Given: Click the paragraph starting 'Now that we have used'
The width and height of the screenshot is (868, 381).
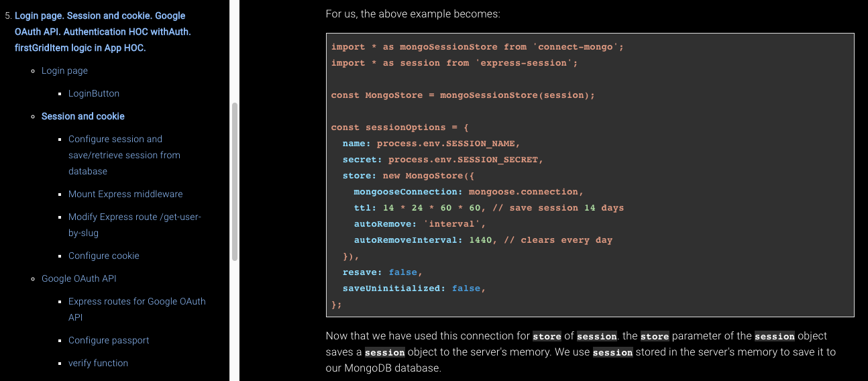Looking at the screenshot, I should pos(581,352).
